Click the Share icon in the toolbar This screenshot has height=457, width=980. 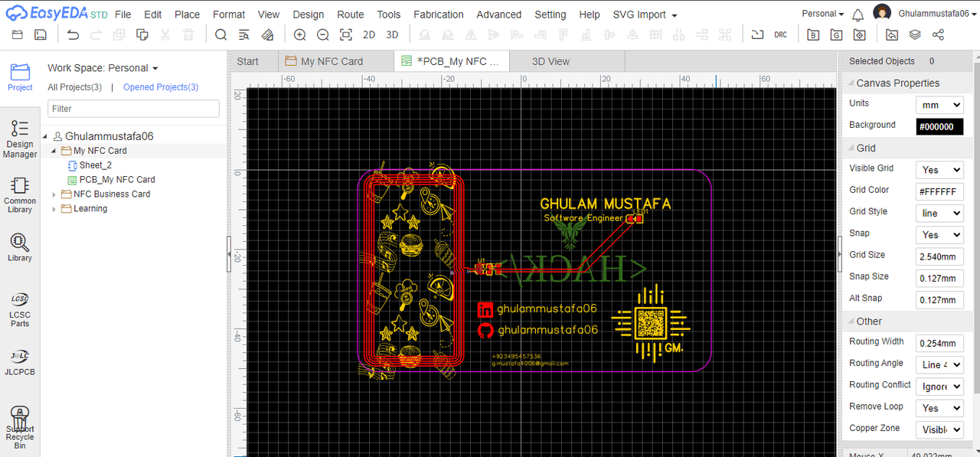938,34
